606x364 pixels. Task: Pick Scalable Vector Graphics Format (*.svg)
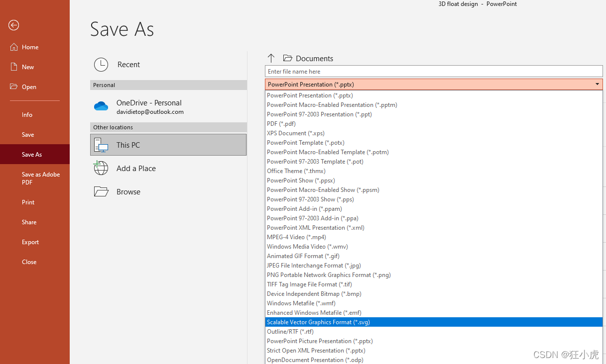click(434, 322)
